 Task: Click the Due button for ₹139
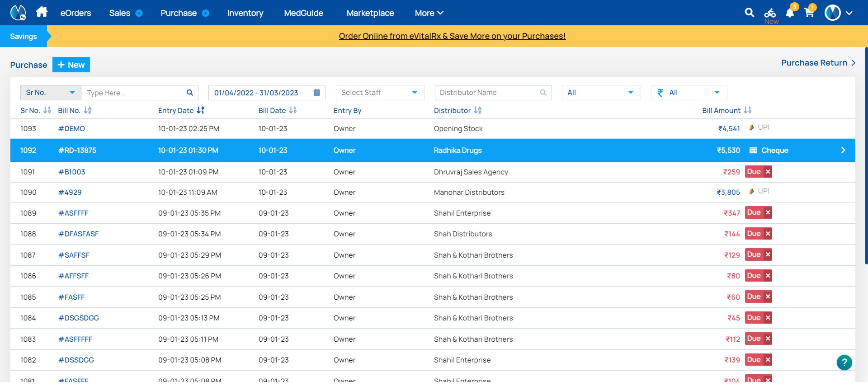coord(754,360)
